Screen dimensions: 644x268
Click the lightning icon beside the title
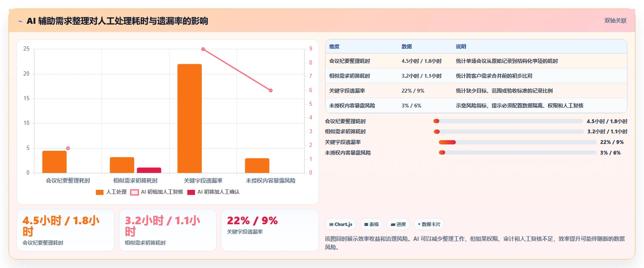tap(20, 21)
